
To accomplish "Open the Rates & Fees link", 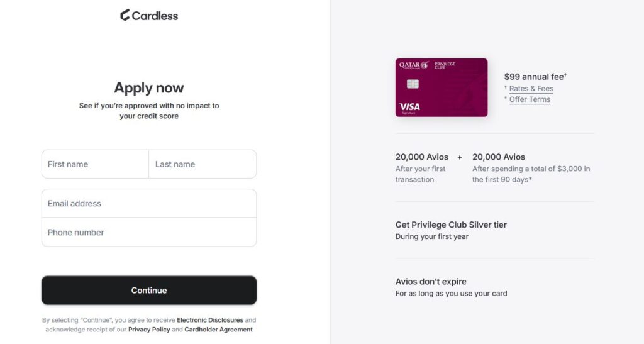I will point(531,89).
